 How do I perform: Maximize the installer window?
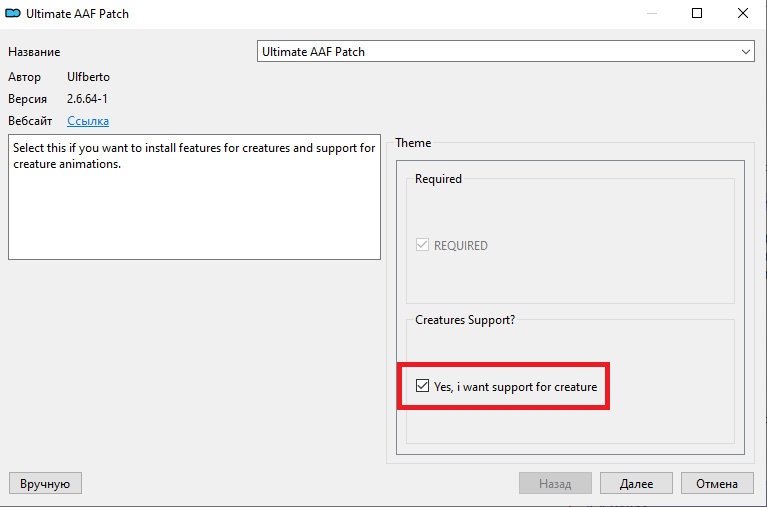(x=697, y=14)
